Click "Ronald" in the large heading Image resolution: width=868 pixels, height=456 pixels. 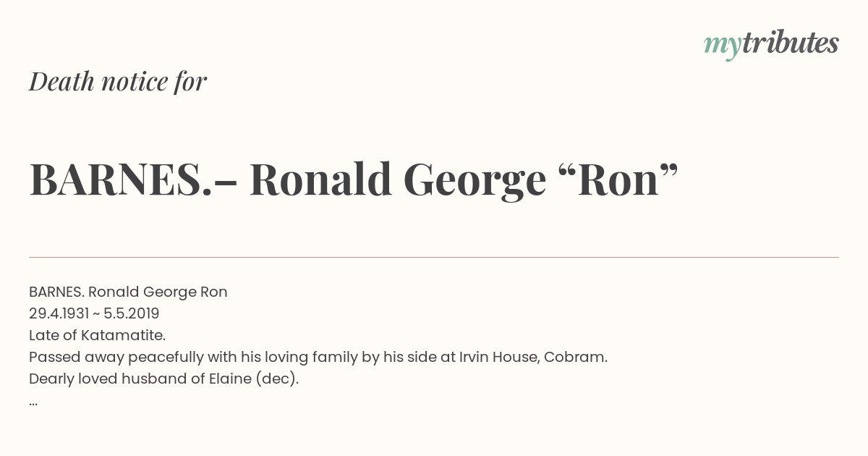[x=320, y=180]
